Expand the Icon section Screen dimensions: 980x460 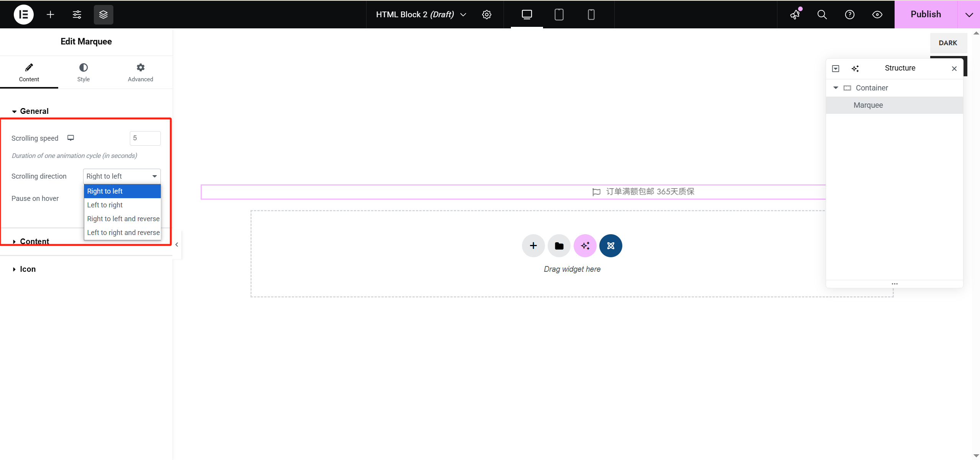[x=27, y=269]
